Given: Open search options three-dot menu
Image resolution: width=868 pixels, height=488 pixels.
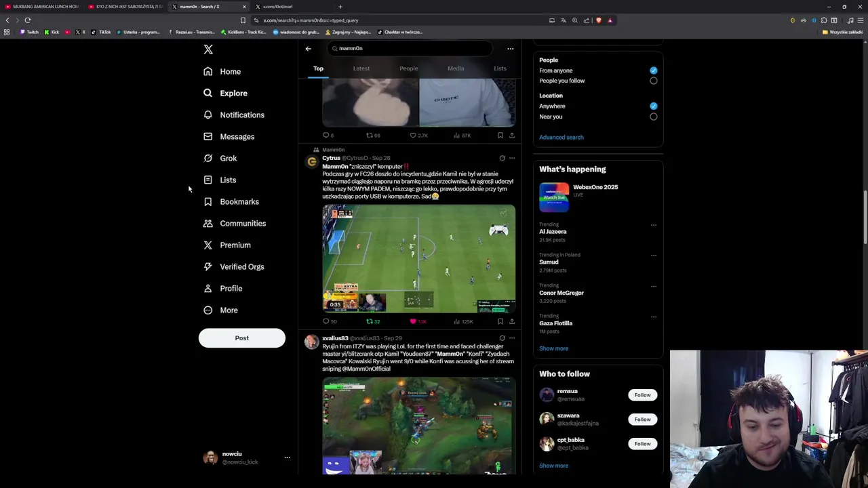Looking at the screenshot, I should click(511, 48).
